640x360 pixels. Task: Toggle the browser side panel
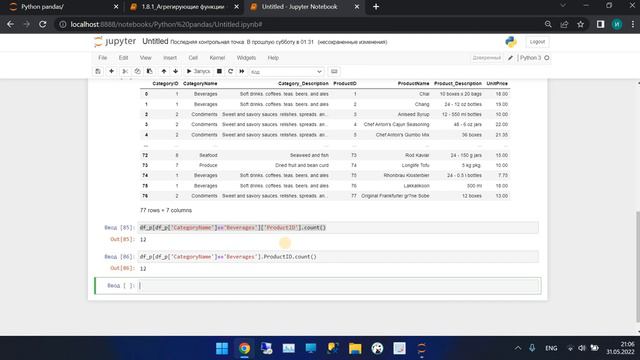pyautogui.click(x=600, y=24)
